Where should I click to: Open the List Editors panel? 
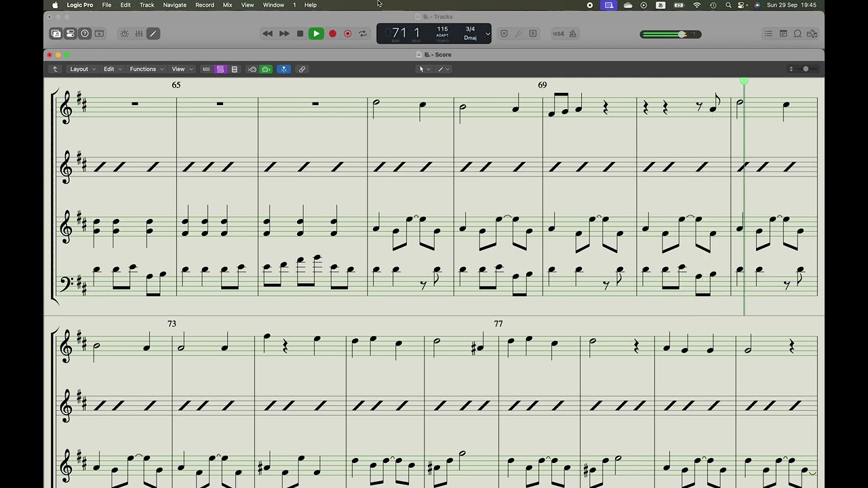(768, 34)
